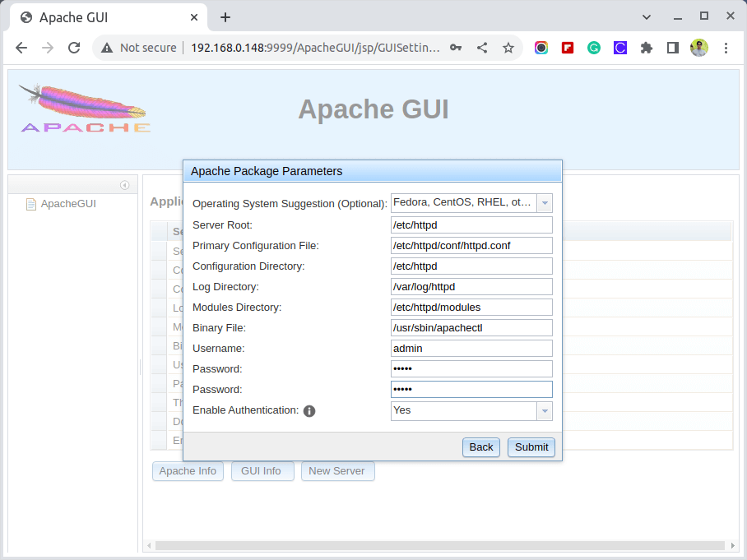
Task: Click the Server Root input field
Action: (471, 225)
